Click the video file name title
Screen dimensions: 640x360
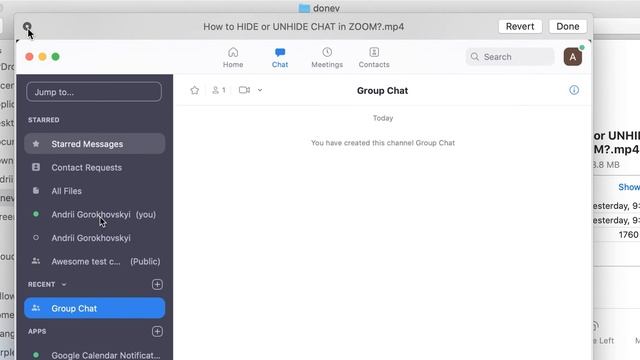(304, 27)
